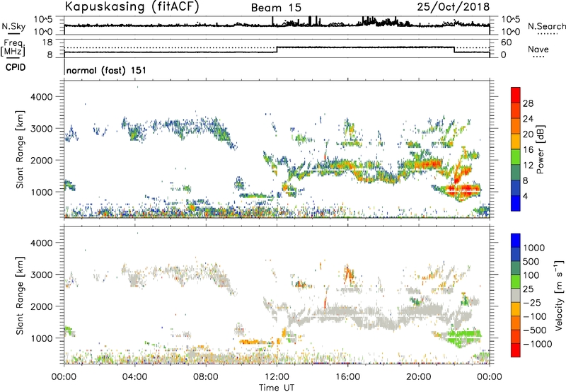The height and width of the screenshot is (392, 566).
Task: Click the 'normal (fast) 151' mode text
Action: 107,70
